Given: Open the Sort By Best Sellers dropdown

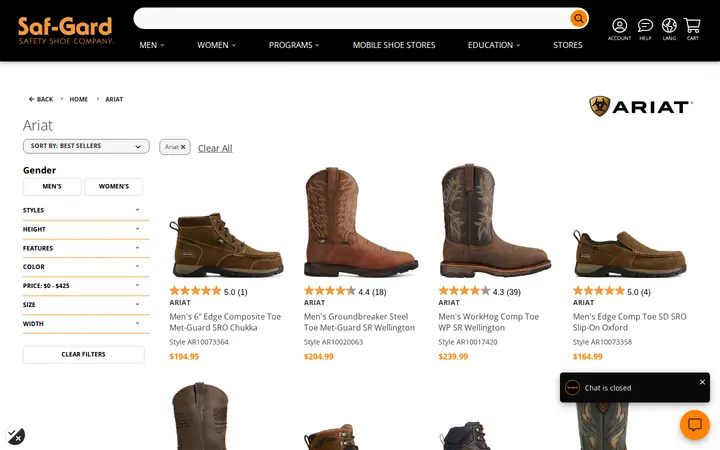Looking at the screenshot, I should point(86,146).
